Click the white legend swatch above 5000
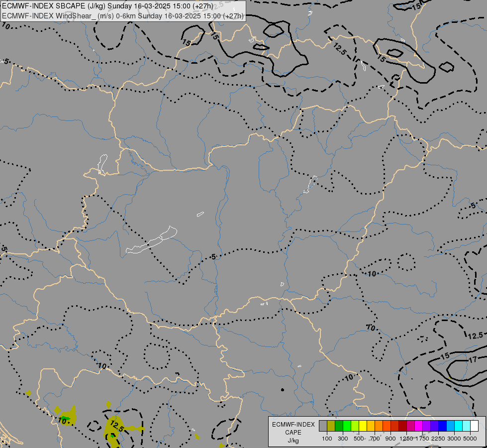The image size is (487, 448). click(475, 426)
